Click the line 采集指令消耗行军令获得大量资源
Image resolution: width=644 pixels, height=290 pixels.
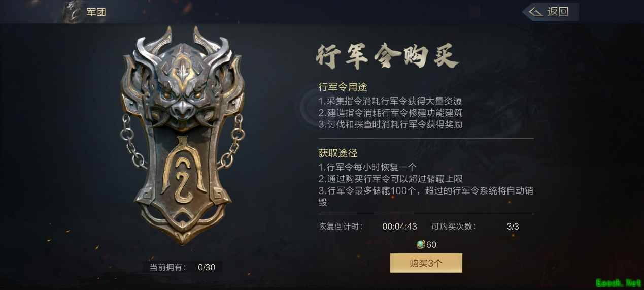390,101
